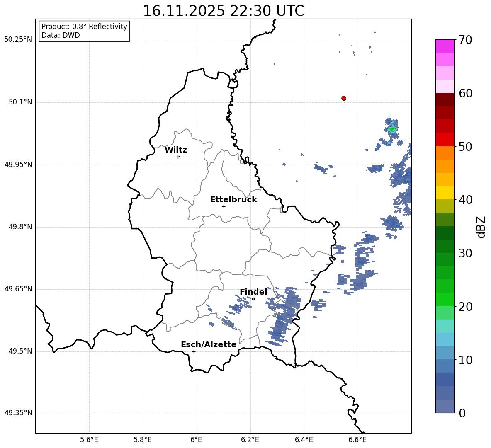491x448 pixels.
Task: Click the longitude label 5.8°E
Action: point(143,440)
